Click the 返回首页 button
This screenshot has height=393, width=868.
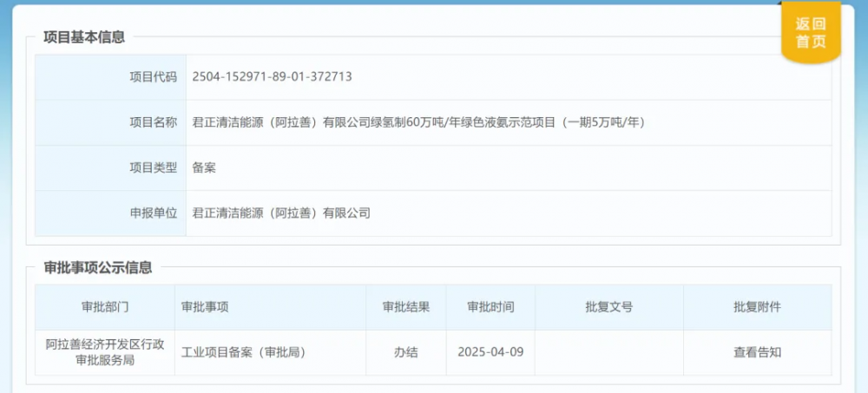[811, 32]
